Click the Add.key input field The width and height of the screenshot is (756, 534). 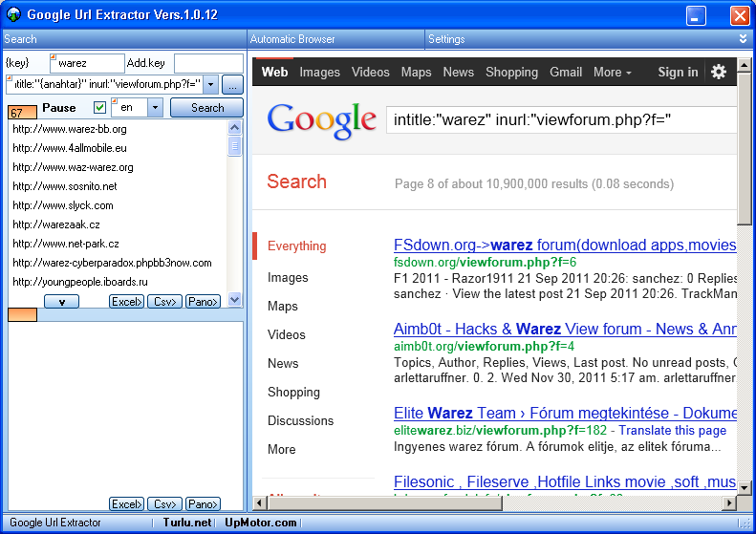tap(208, 63)
